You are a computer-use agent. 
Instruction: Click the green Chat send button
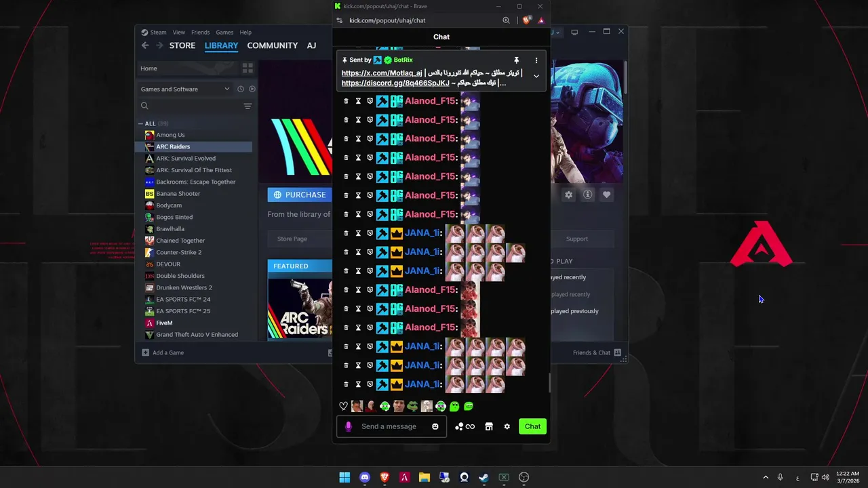point(532,426)
